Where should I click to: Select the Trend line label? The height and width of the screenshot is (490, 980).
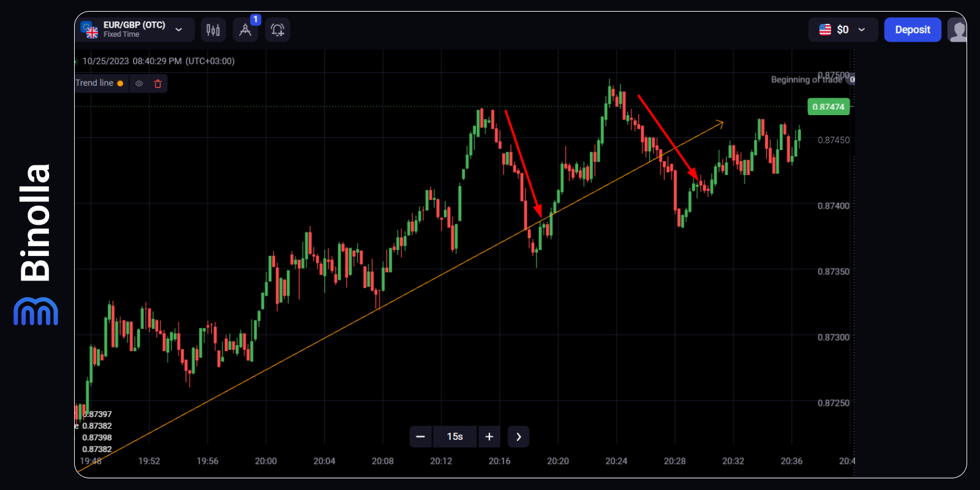94,83
